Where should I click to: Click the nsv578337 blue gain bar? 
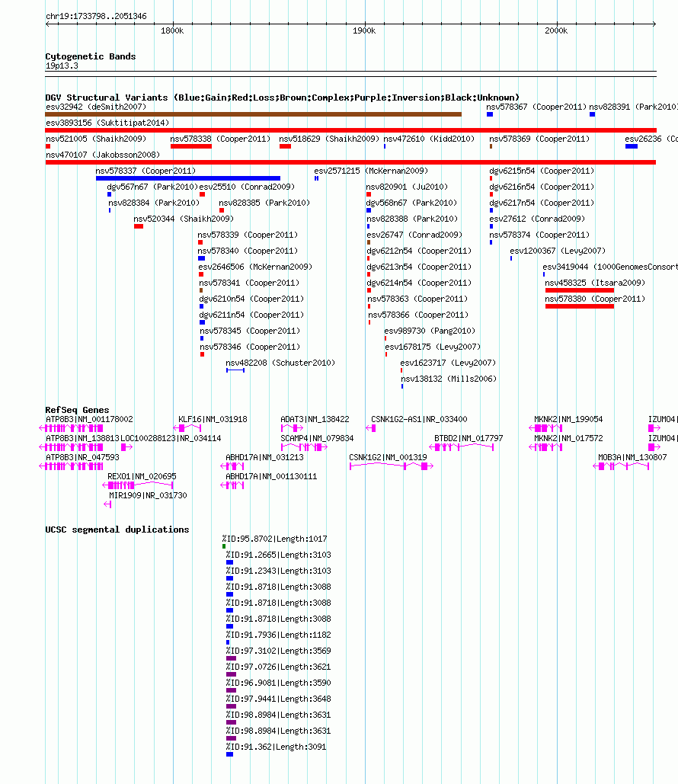click(x=188, y=178)
